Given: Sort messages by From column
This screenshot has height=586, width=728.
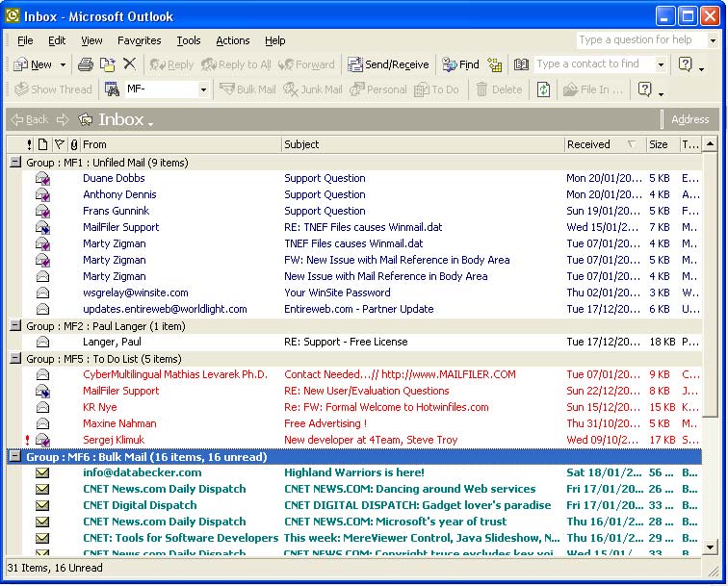Looking at the screenshot, I should coord(181,144).
